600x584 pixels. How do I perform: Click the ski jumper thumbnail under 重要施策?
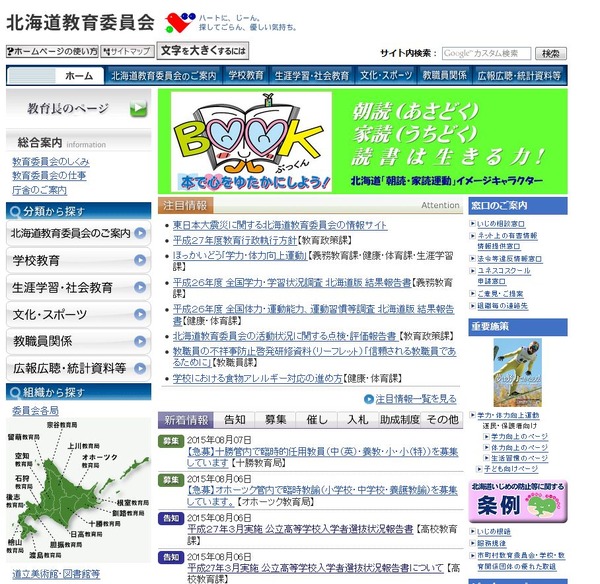[517, 373]
